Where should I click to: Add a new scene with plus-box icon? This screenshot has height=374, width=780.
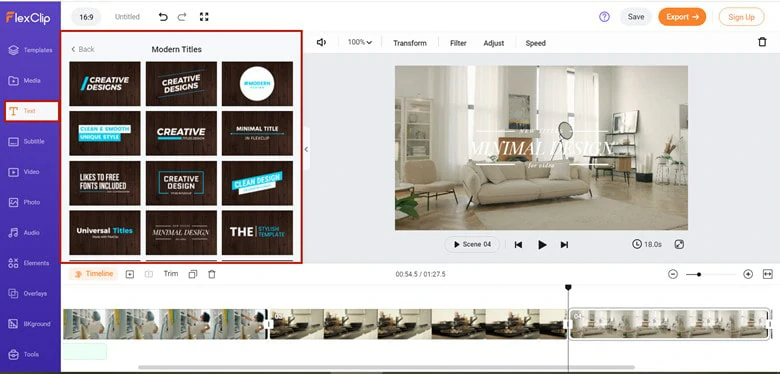tap(130, 274)
